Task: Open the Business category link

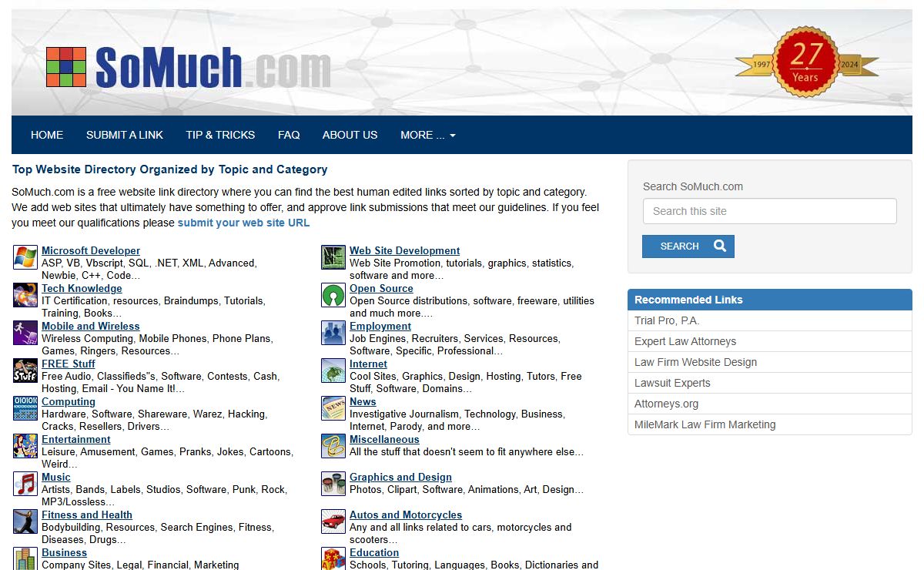Action: (64, 552)
